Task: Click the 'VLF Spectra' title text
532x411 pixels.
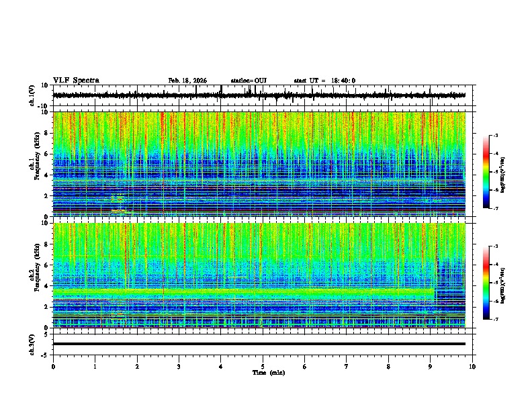Action: (76, 81)
